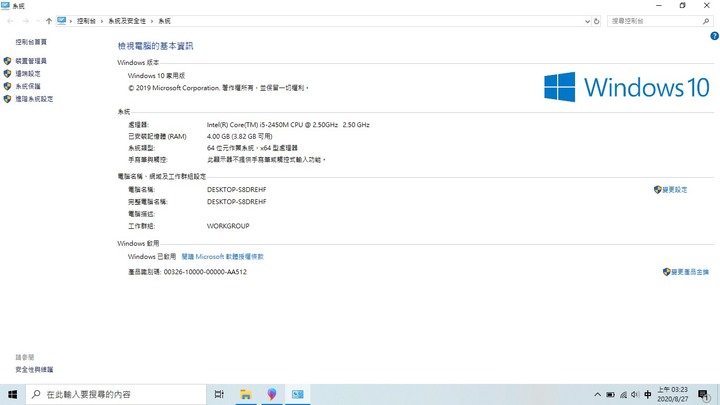Show hidden system tray icons
Viewport: 720px width, 405px height.
(597, 394)
